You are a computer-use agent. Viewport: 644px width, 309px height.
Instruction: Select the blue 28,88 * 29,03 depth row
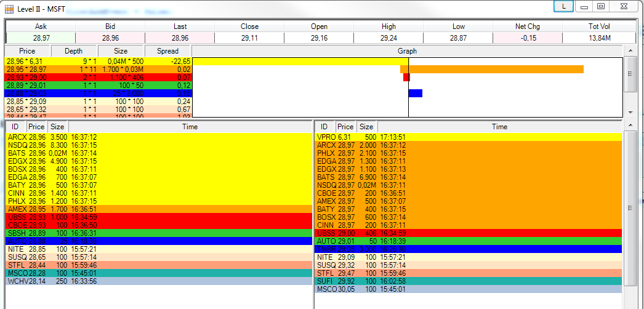tap(98, 94)
